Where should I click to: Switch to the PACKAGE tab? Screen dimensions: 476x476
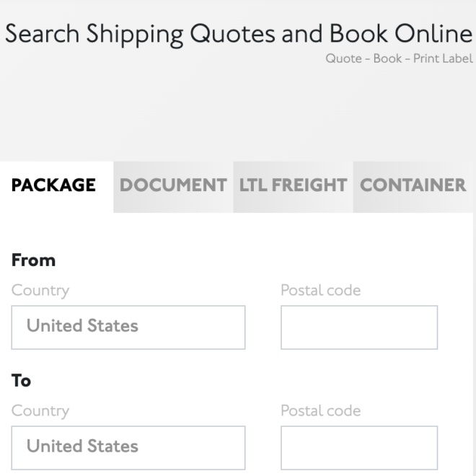[53, 185]
